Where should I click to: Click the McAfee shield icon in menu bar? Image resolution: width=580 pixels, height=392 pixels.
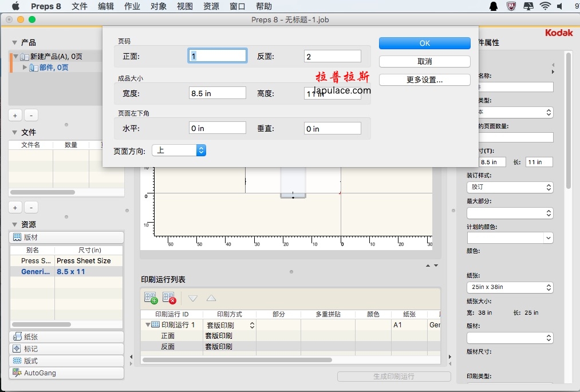coord(511,6)
